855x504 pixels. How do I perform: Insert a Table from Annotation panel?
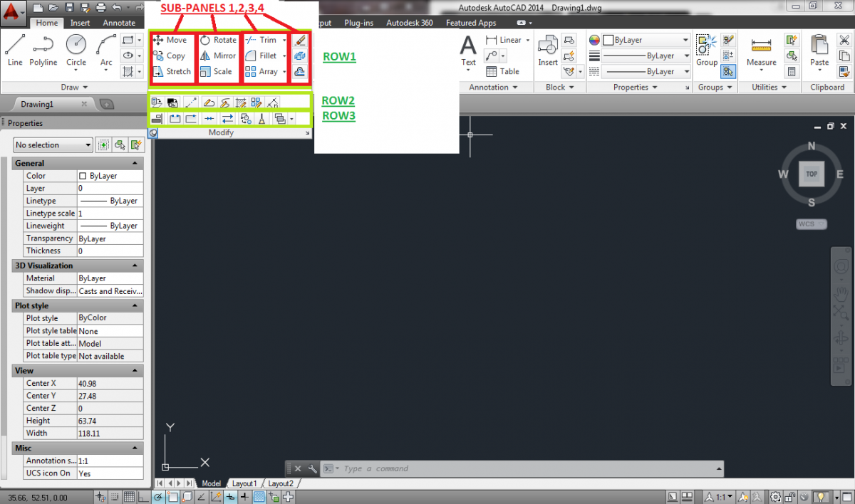point(503,71)
